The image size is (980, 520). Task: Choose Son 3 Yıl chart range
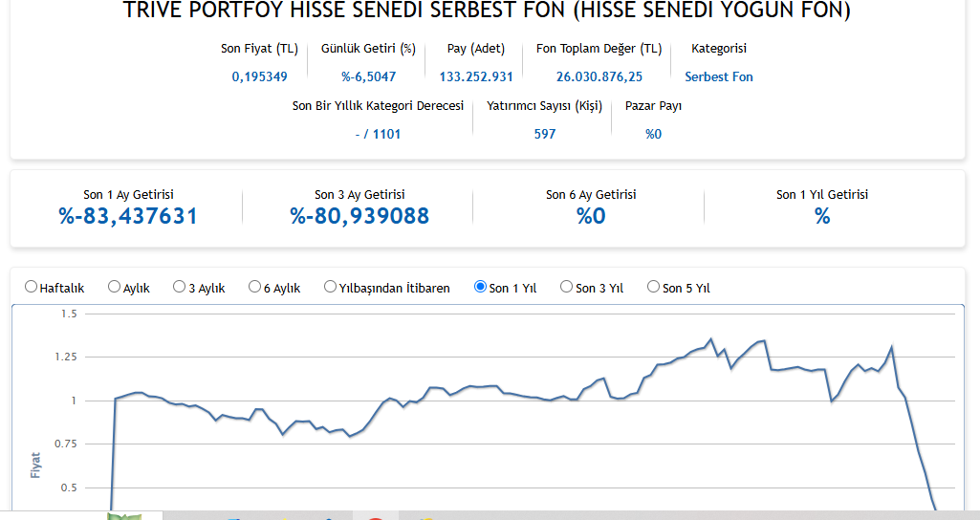click(566, 287)
